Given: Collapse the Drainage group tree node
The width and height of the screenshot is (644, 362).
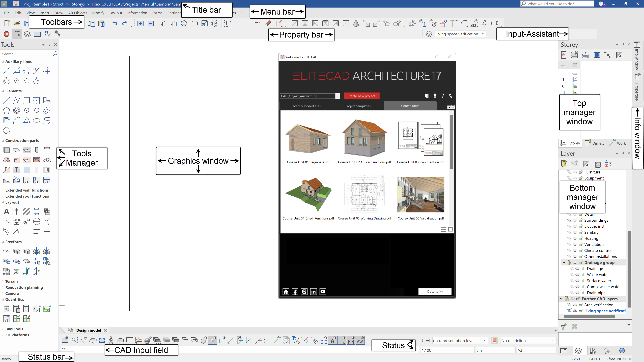Looking at the screenshot, I should click(564, 263).
